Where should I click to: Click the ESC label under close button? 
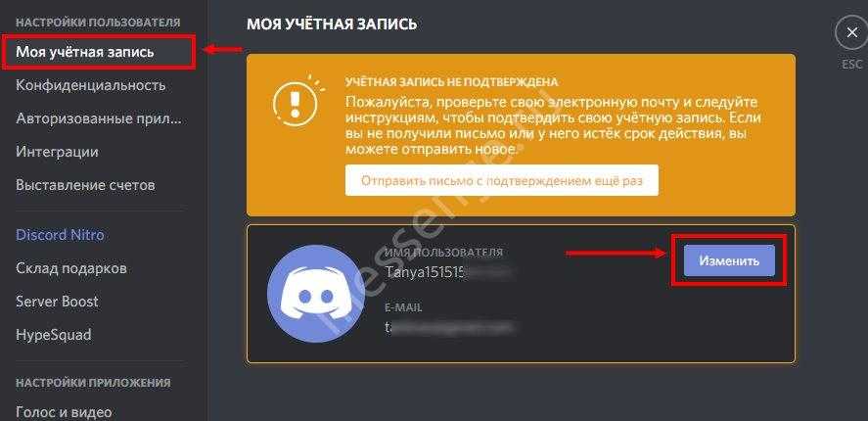click(852, 65)
